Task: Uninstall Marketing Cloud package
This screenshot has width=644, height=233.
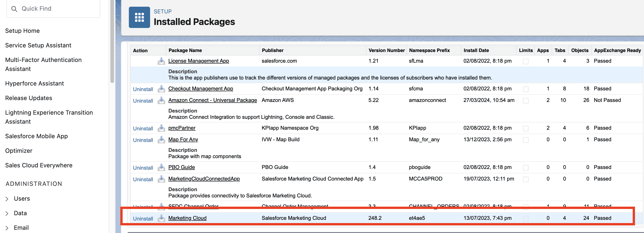Action: (x=143, y=218)
